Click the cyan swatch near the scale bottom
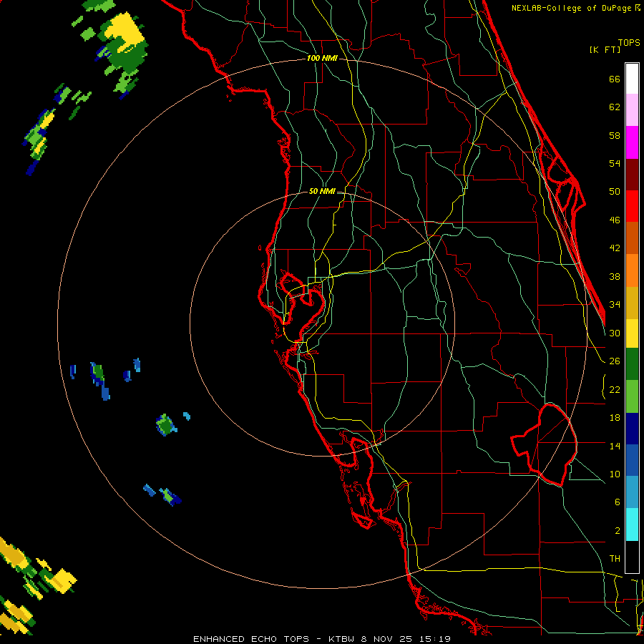The height and width of the screenshot is (644, 644). 632,525
